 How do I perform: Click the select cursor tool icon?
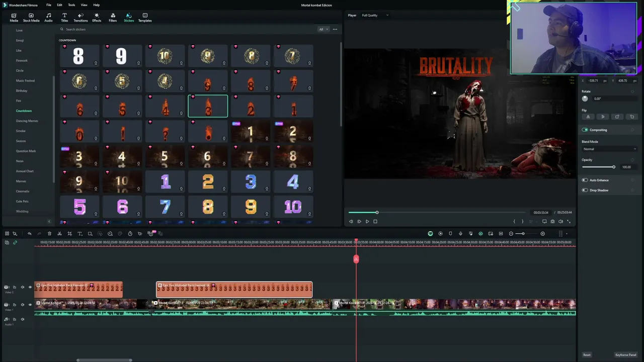coord(15,234)
